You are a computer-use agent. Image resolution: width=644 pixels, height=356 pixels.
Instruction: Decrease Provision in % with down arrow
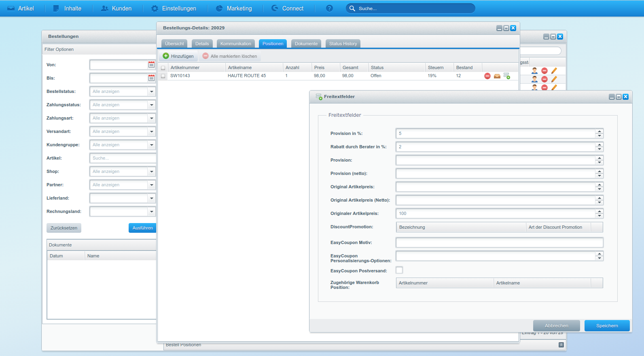(x=600, y=136)
